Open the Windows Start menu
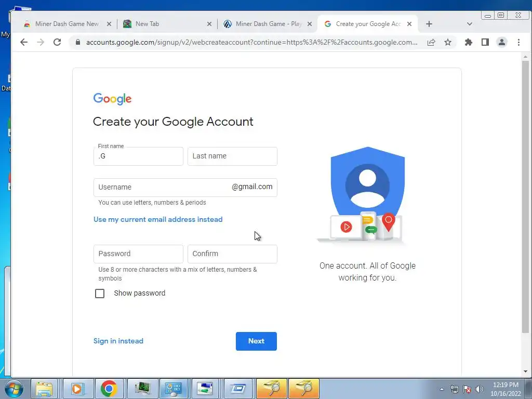 [x=14, y=389]
